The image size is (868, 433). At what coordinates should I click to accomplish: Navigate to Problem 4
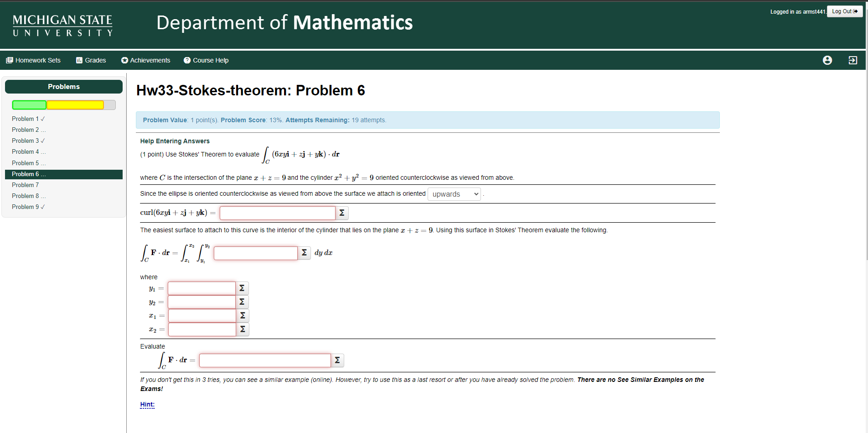click(x=29, y=151)
